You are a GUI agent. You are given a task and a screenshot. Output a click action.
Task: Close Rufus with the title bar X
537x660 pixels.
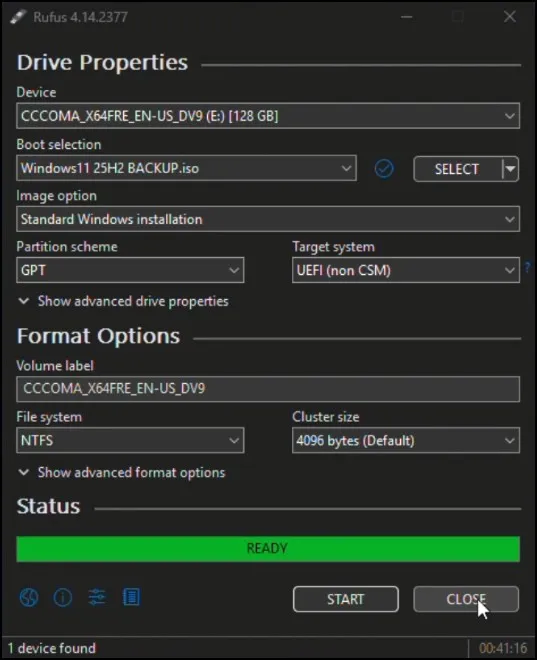point(510,17)
